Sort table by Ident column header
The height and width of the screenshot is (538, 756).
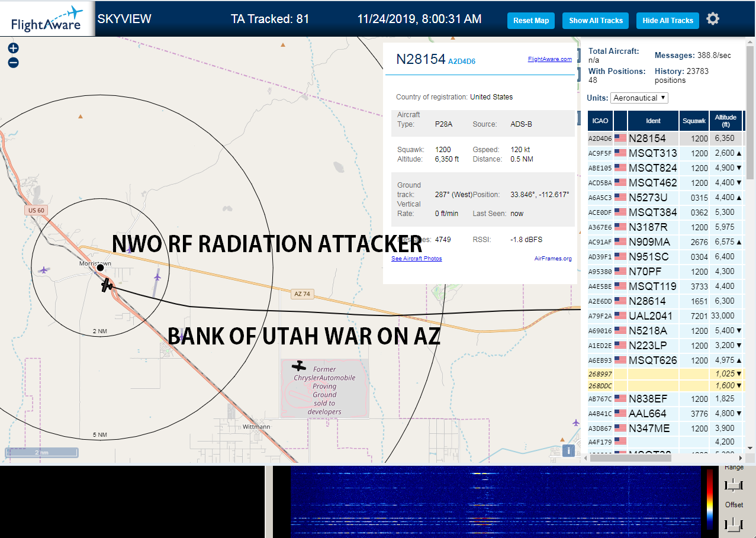coord(654,121)
